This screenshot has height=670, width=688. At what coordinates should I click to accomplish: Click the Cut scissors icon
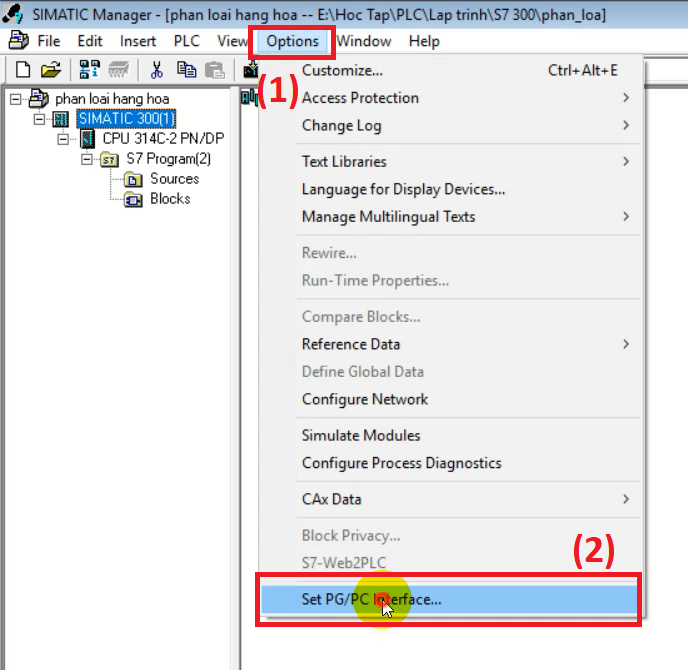(x=156, y=70)
